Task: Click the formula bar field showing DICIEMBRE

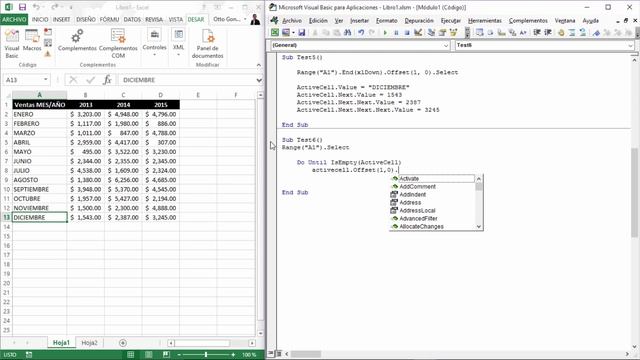Action: pos(186,80)
